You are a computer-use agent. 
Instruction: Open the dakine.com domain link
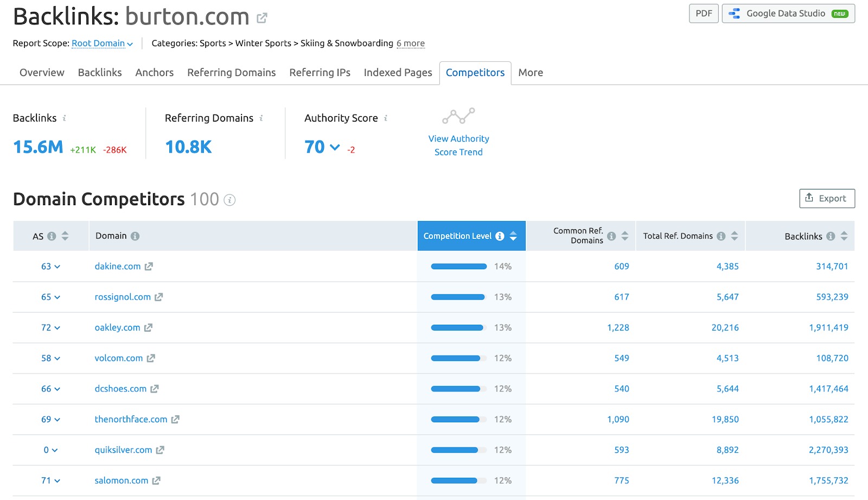118,267
